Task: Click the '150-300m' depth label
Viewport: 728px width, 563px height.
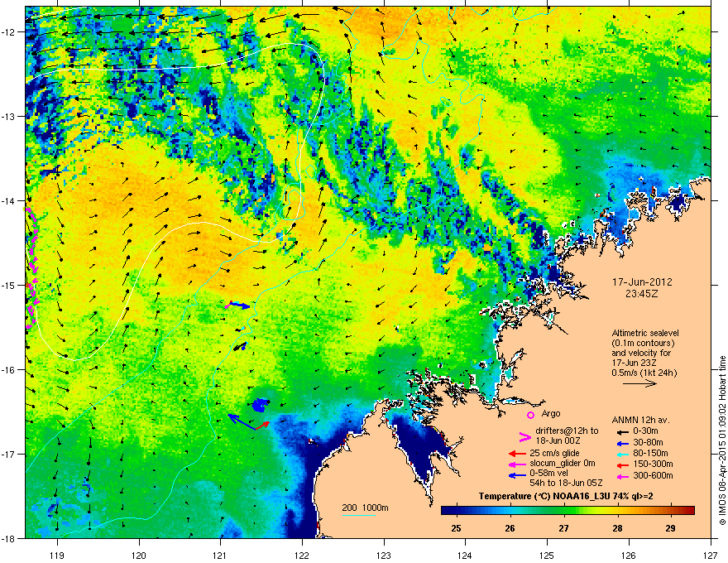Action: coord(653,464)
